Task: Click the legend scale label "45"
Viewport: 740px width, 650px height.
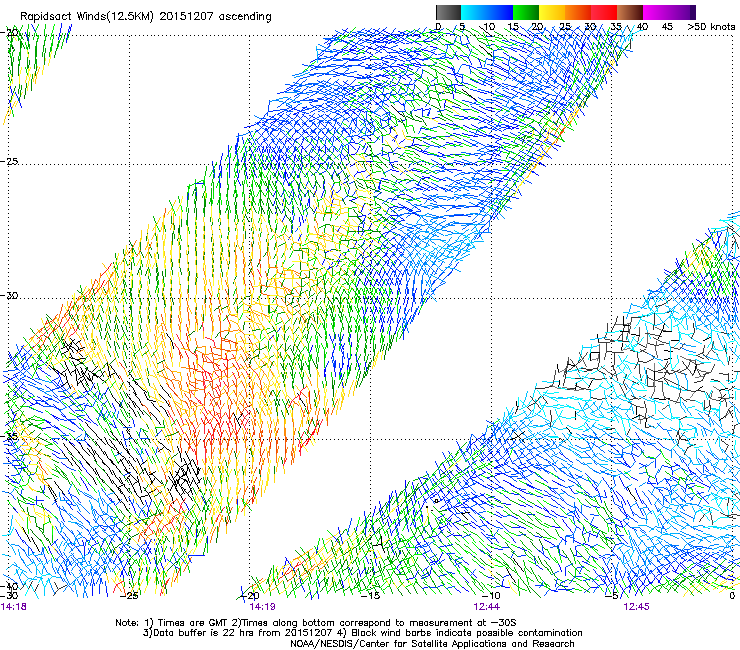Action: [667, 27]
